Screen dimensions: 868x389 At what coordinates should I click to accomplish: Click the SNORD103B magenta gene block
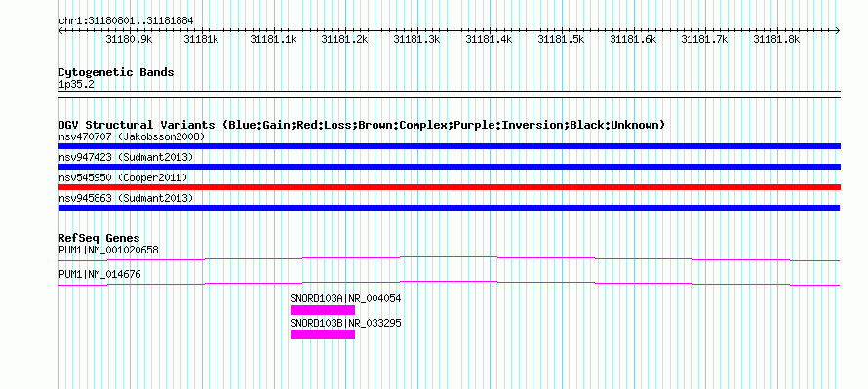pos(323,334)
